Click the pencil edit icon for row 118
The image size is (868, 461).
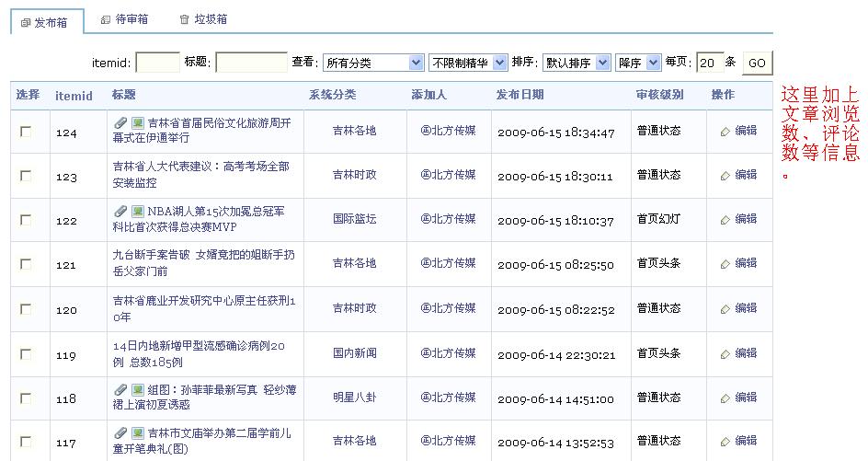pos(725,398)
